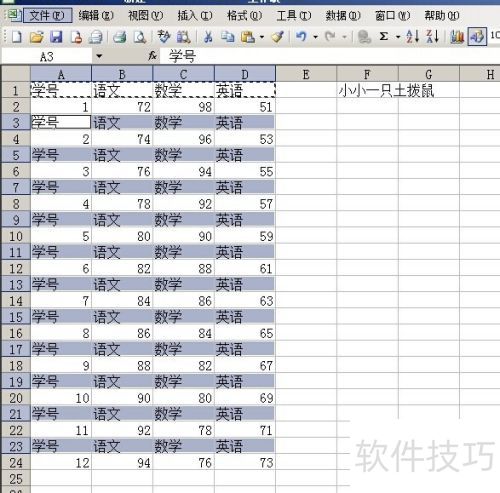Open the AutoSum functions dropdown arrow

point(398,37)
